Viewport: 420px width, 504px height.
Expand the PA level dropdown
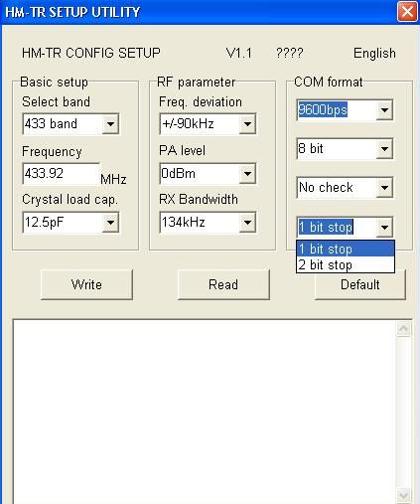[247, 173]
